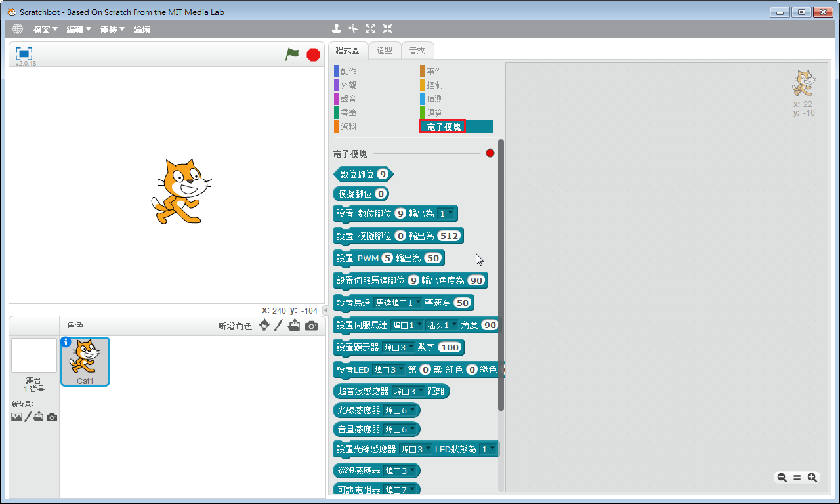This screenshot has height=504, width=840.
Task: Create new sprite from camera icon
Action: pos(311,325)
